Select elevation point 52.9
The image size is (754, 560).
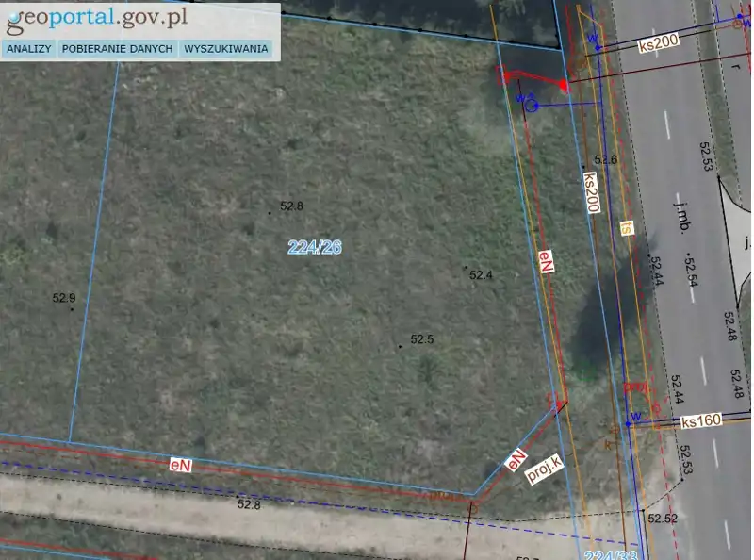pyautogui.click(x=64, y=298)
